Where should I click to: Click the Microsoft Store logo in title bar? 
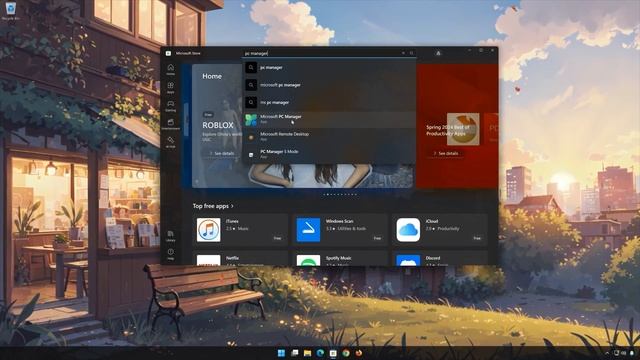tap(168, 53)
